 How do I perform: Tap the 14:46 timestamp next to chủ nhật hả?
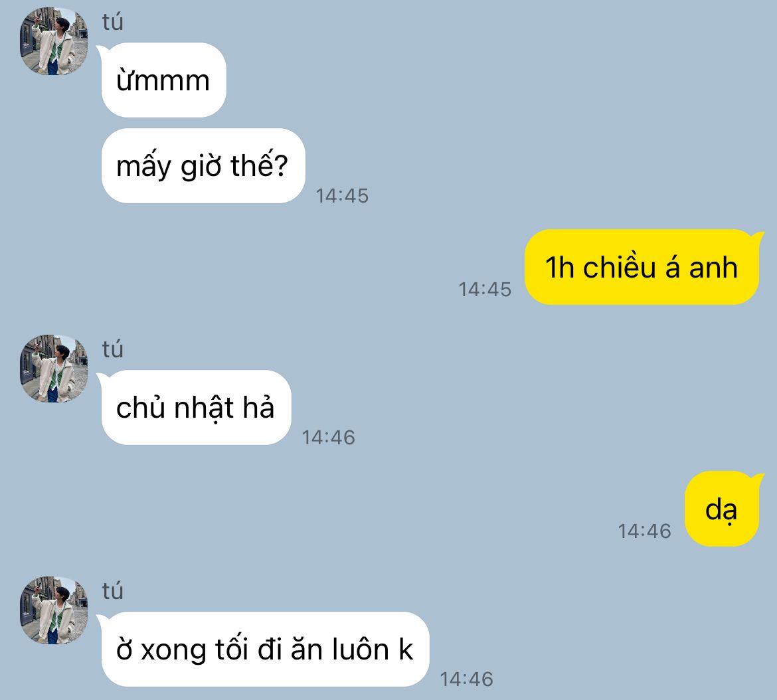(329, 438)
